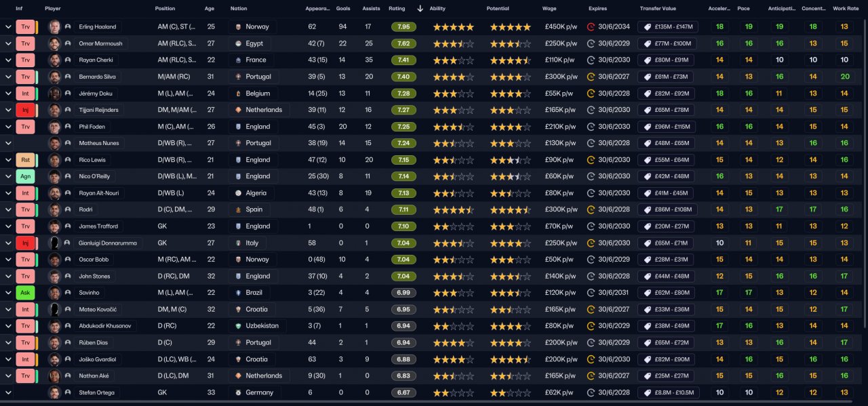The image size is (868, 406).
Task: Click the £77M - £100M transfer value button
Action: [667, 43]
